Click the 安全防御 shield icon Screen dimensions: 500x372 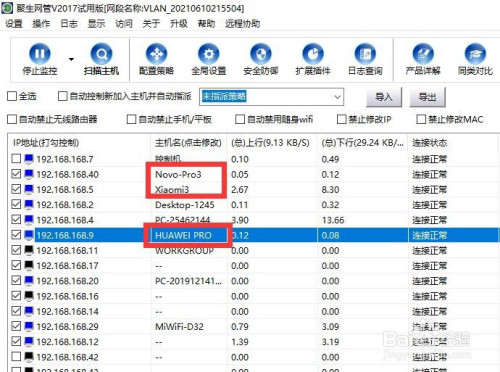click(x=261, y=53)
